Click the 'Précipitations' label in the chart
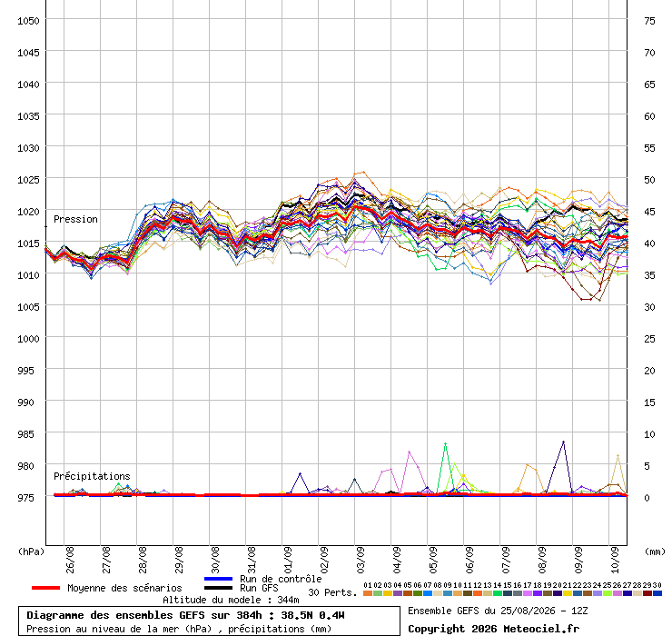The width and height of the screenshot is (672, 636). pos(92,476)
